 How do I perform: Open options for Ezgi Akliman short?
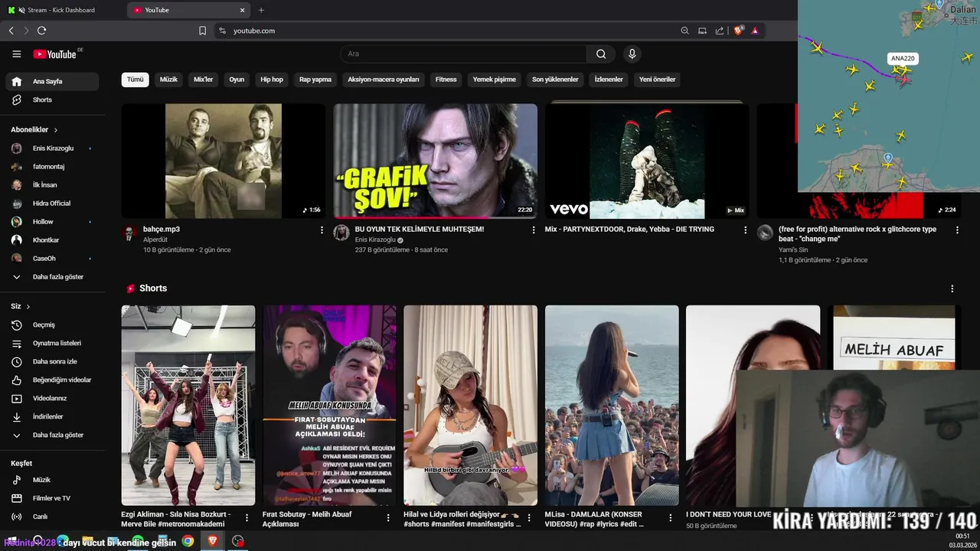247,517
